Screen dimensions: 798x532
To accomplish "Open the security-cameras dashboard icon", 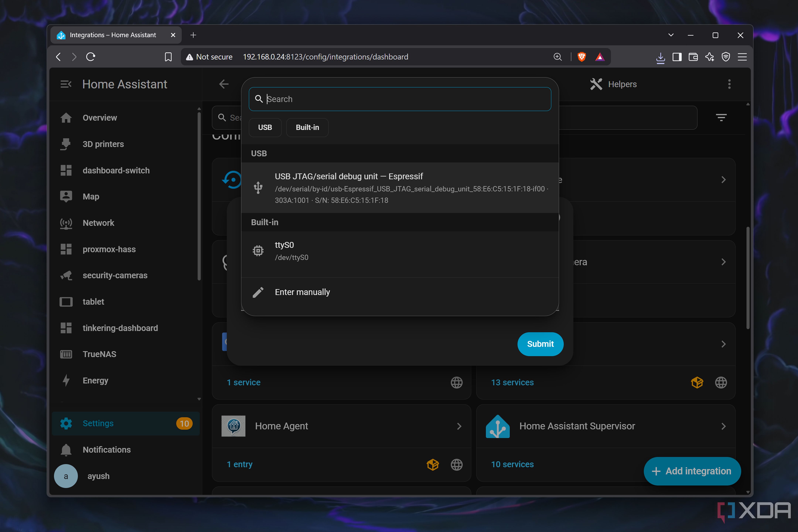I will [x=66, y=275].
